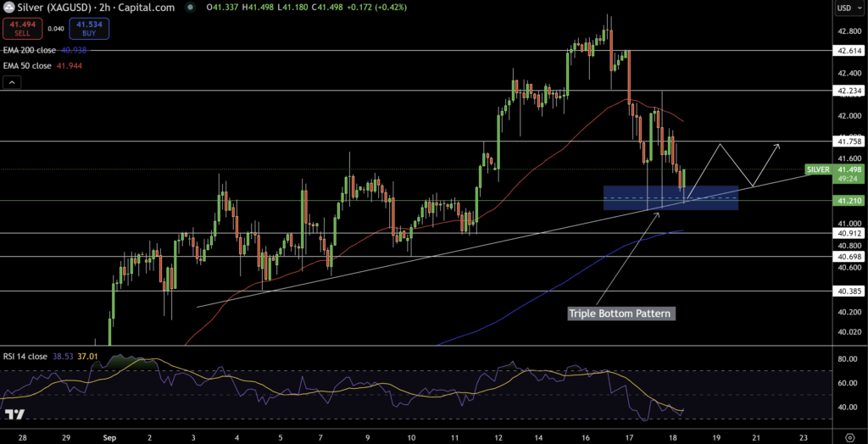Click the SILVER price label tag

coord(818,169)
